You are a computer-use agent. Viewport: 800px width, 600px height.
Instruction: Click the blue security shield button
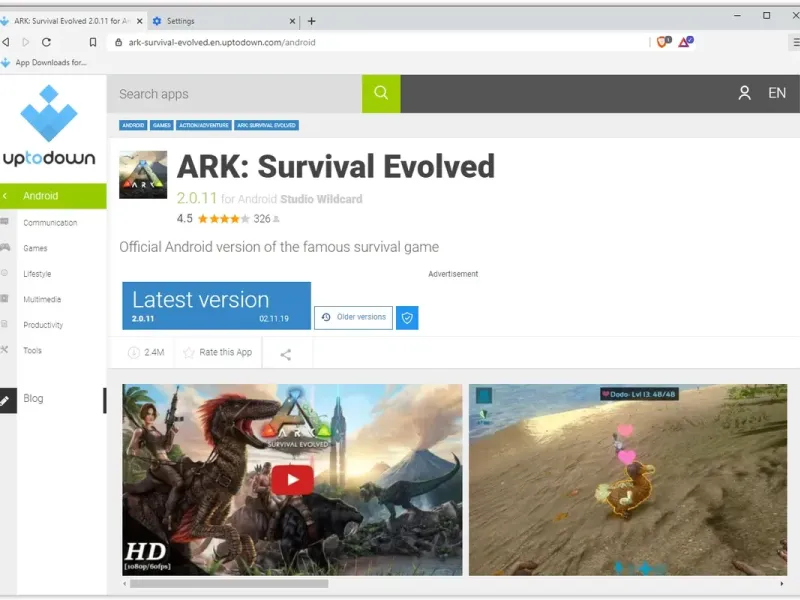(407, 318)
